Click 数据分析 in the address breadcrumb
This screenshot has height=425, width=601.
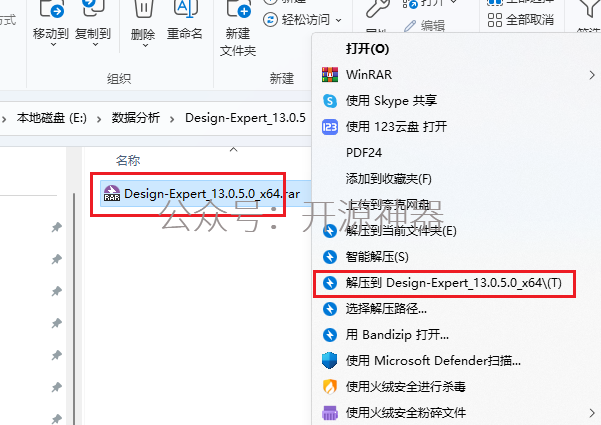point(135,118)
